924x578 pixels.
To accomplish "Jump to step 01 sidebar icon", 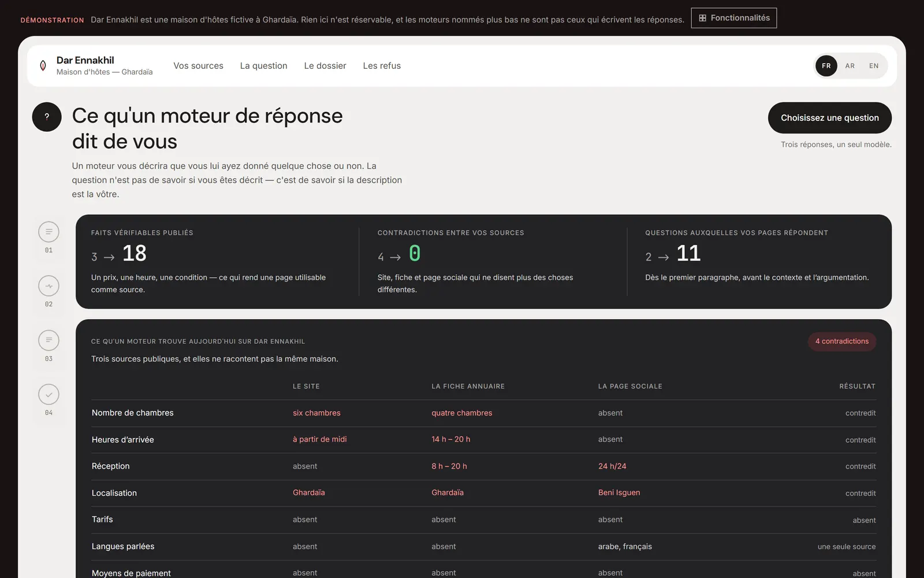I will pos(49,232).
